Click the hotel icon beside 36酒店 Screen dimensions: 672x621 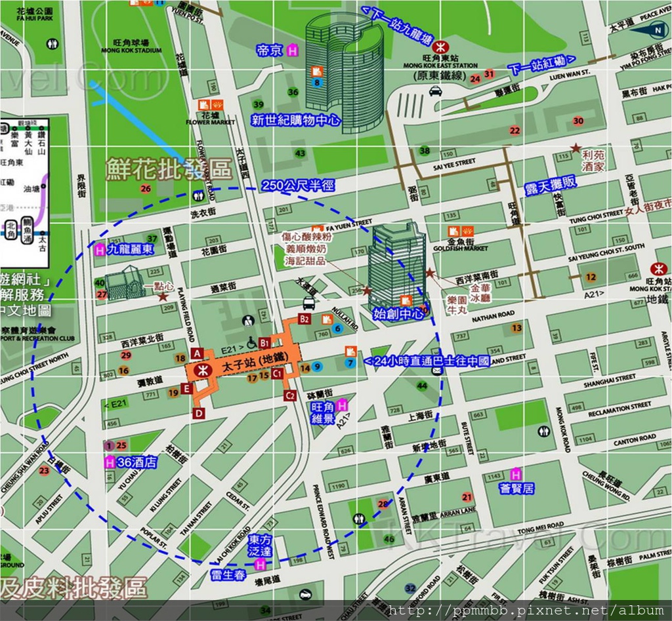(110, 462)
